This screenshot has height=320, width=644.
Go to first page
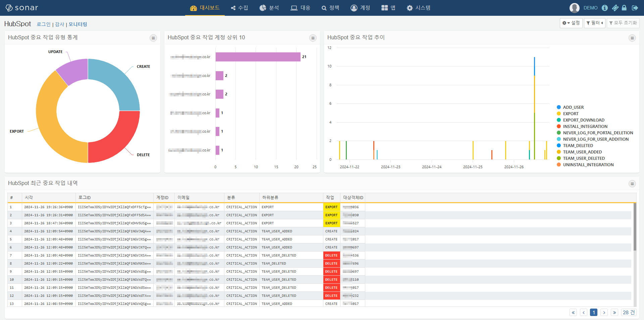point(573,312)
